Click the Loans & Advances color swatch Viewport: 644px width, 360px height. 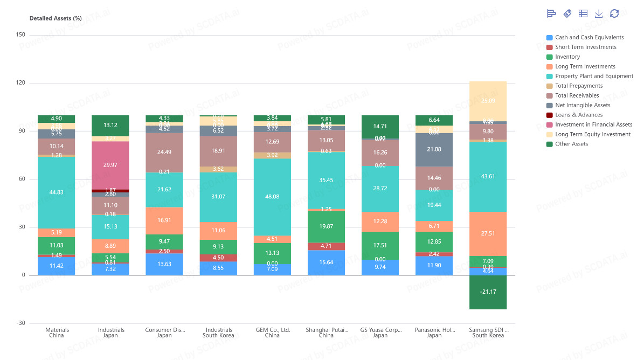click(x=549, y=115)
